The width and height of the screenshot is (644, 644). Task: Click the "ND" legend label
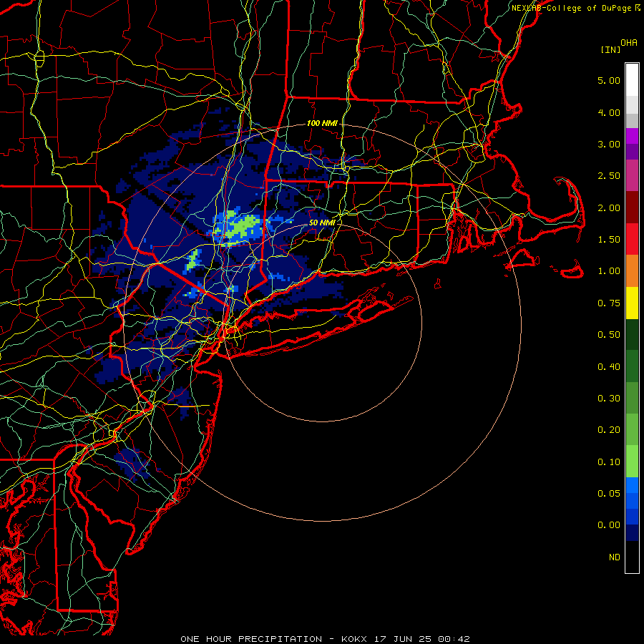(615, 557)
